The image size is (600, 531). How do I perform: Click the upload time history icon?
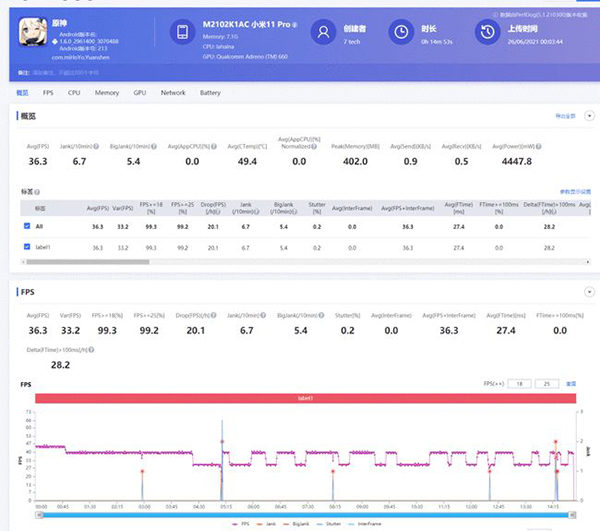(x=486, y=33)
